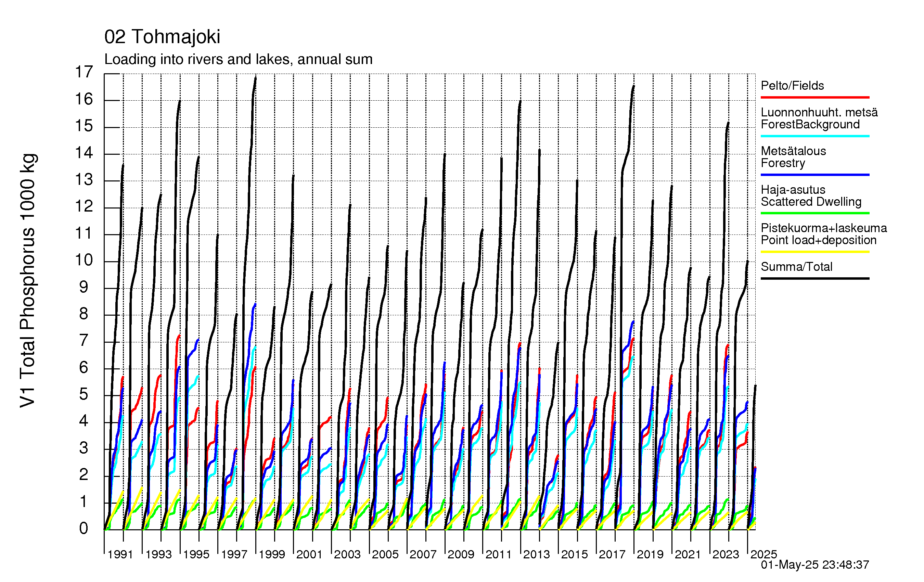Click the 'Luonnonhuuht. metsä' legend label

point(819,112)
